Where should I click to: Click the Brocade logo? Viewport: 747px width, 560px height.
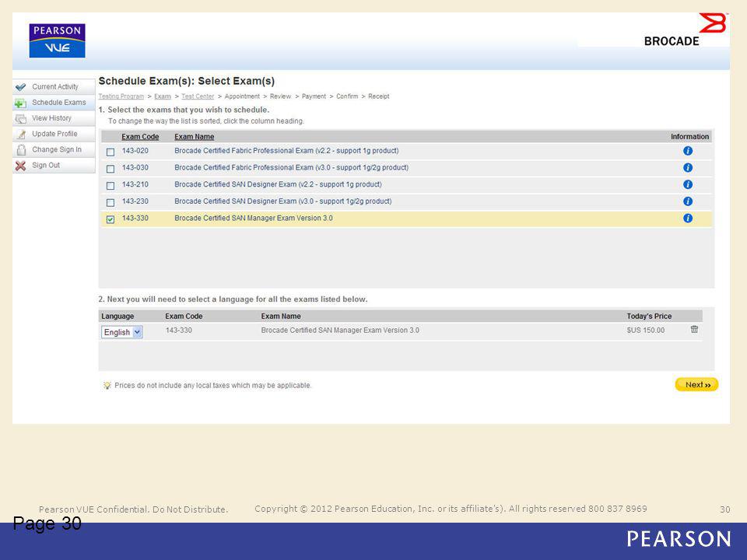click(x=685, y=30)
